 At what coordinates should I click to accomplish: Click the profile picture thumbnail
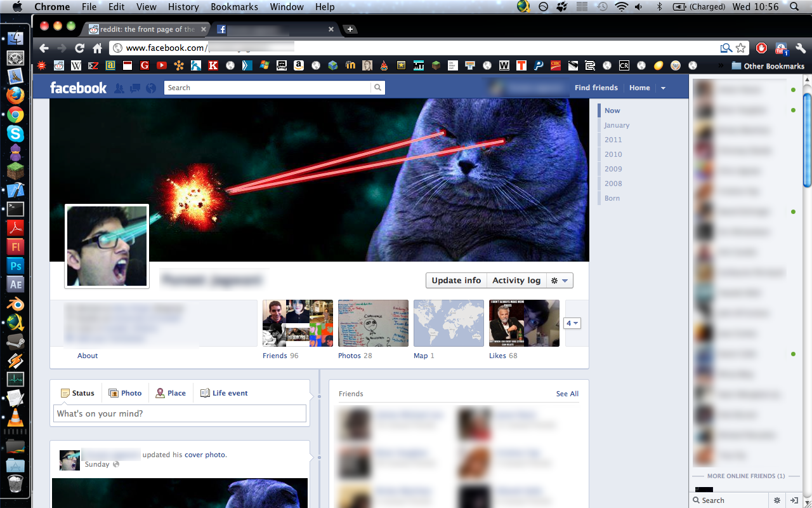(107, 246)
